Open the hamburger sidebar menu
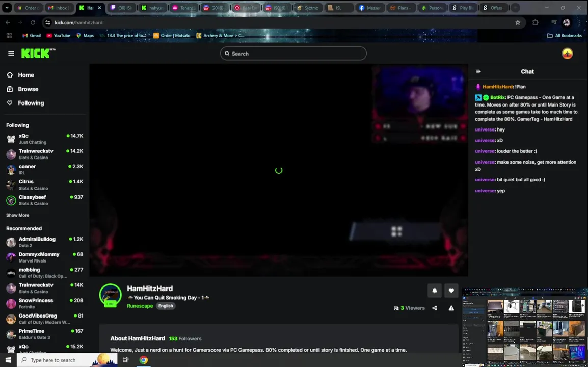 point(11,54)
